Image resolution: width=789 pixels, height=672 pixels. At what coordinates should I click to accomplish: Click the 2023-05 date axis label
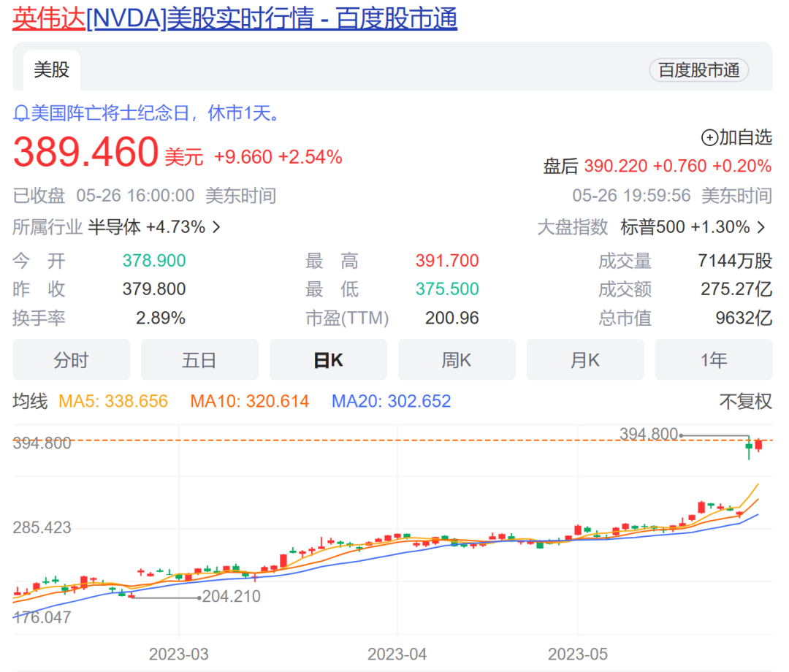tap(578, 654)
